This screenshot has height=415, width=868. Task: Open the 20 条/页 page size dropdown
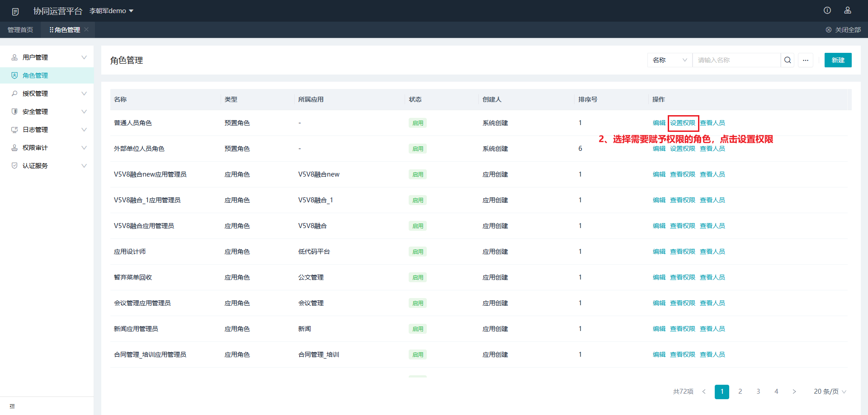click(830, 392)
